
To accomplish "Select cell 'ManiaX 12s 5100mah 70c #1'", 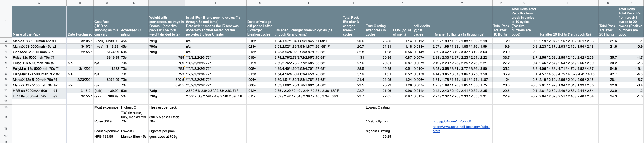I will [39, 80].
